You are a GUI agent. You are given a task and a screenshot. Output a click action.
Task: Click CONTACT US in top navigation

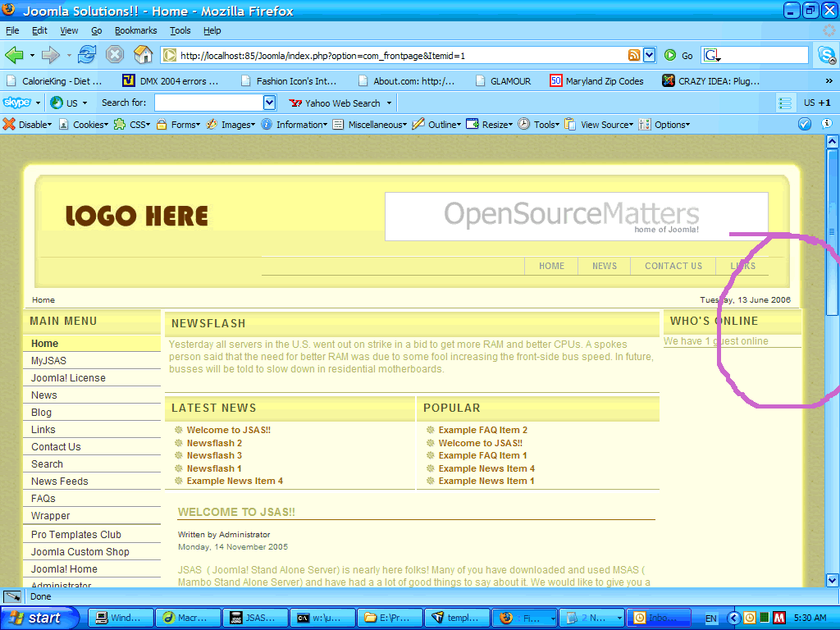(673, 266)
